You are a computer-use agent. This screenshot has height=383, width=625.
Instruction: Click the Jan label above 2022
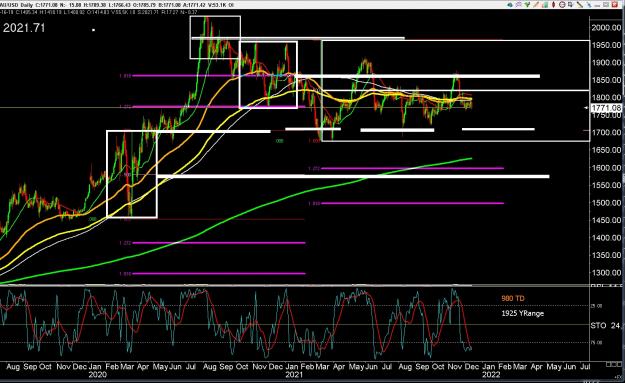[489, 366]
